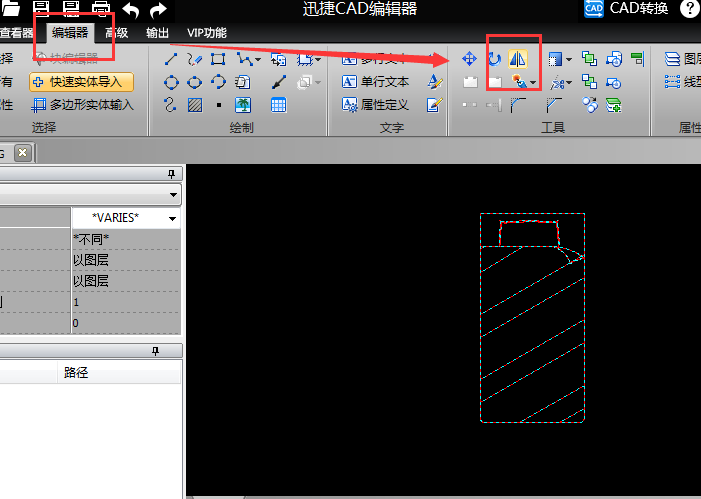Click the Send to back icon
701x499 pixels.
[590, 82]
